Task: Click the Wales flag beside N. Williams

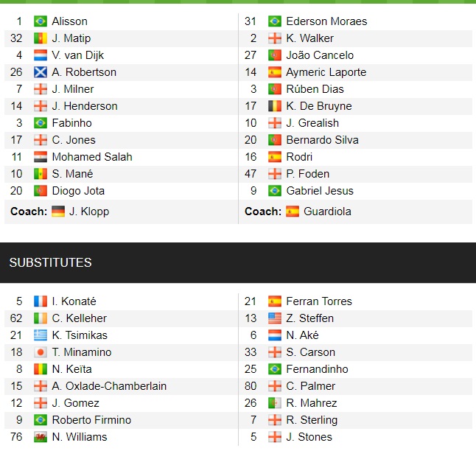Action: coord(40,437)
